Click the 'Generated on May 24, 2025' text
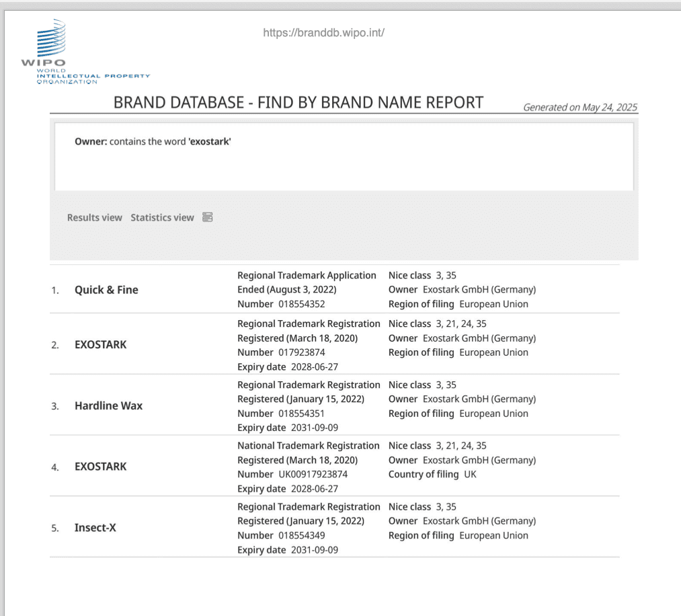This screenshot has height=616, width=681. click(x=579, y=107)
